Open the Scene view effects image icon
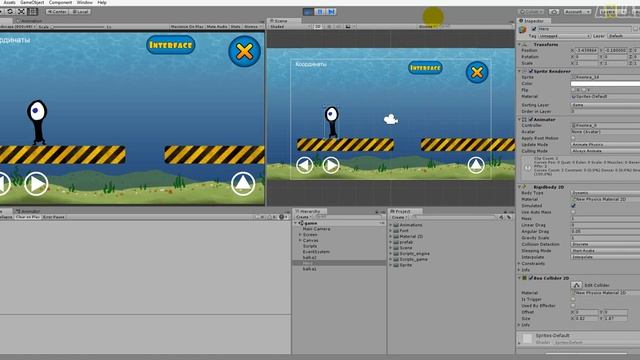The image size is (640, 360). [348, 27]
